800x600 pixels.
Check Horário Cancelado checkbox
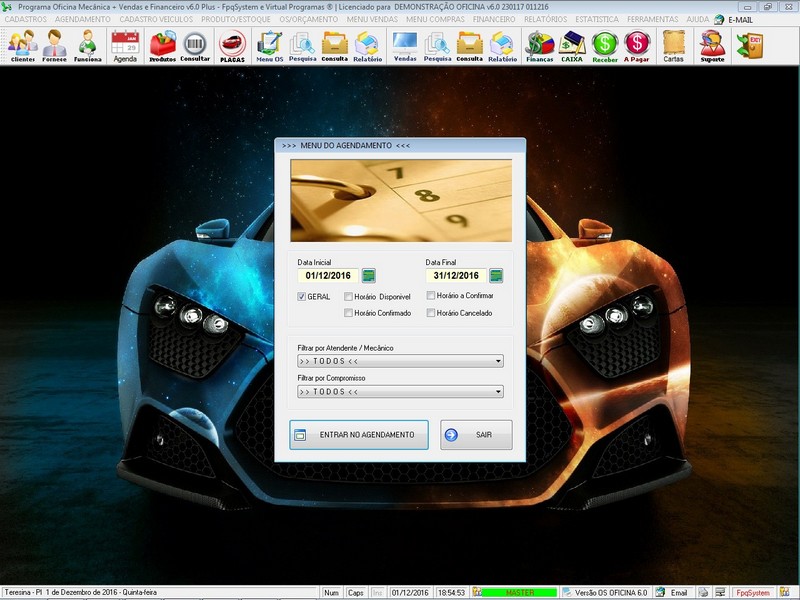point(431,313)
